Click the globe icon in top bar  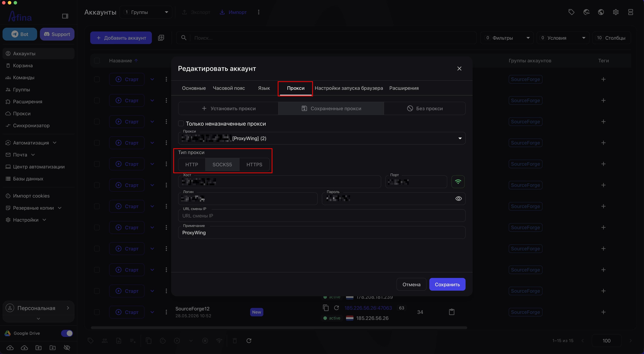pos(601,12)
